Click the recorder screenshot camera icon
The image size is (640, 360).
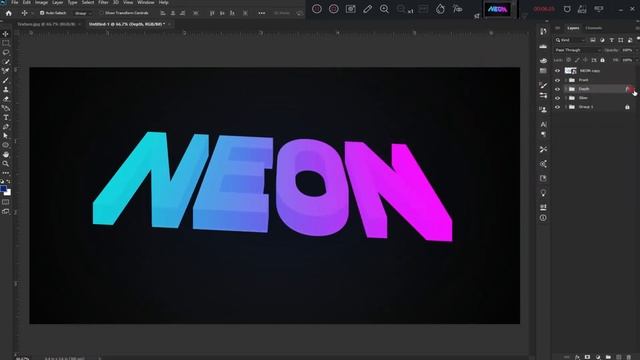[x=351, y=9]
